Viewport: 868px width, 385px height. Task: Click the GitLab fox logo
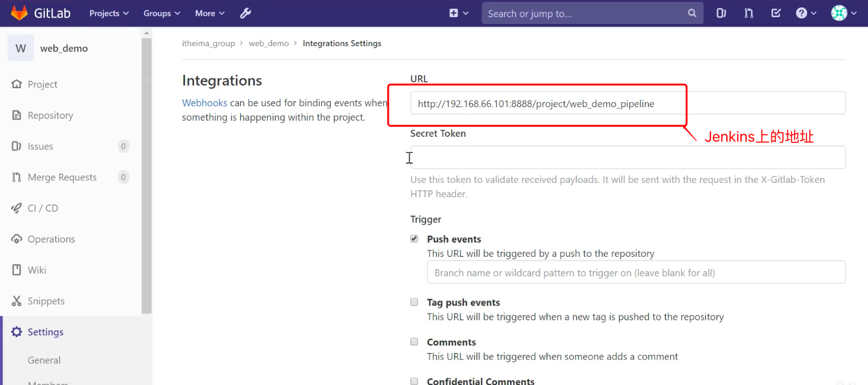coord(18,13)
